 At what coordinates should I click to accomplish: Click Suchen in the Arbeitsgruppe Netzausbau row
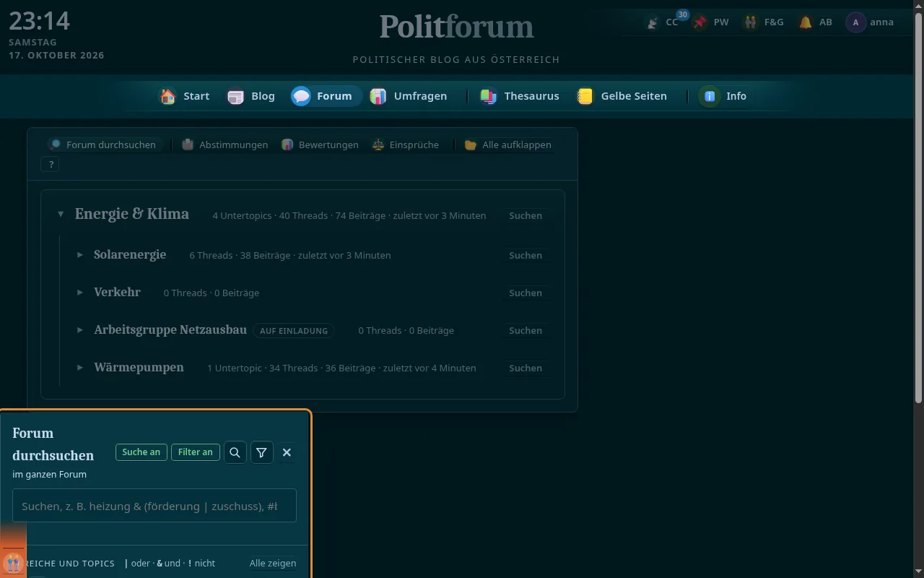point(526,330)
